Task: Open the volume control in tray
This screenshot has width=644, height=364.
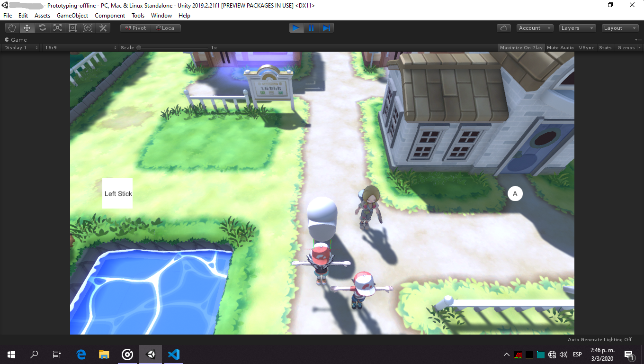Action: [x=563, y=355]
